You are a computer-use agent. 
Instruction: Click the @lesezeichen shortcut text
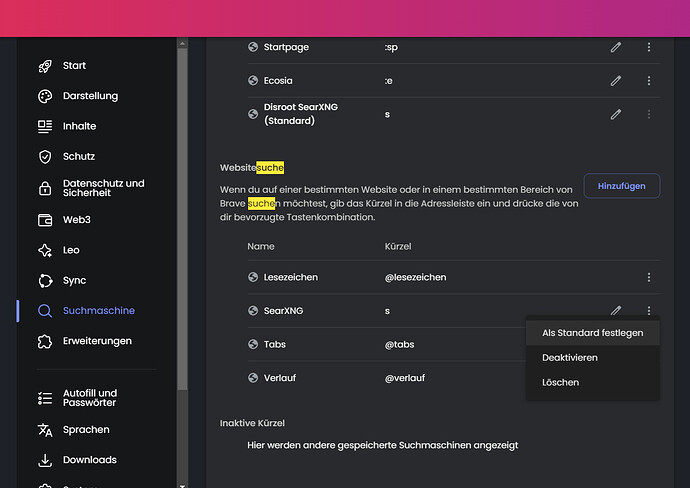pyautogui.click(x=415, y=277)
